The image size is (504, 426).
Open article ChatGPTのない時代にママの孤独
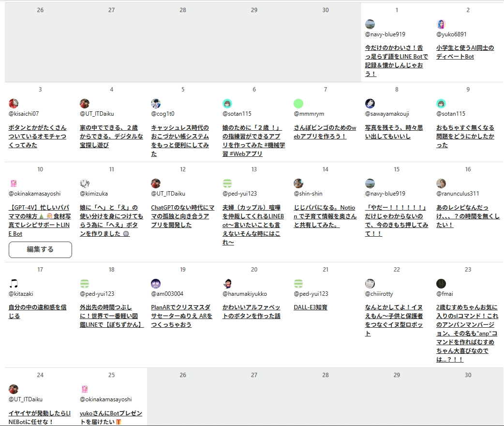(x=182, y=216)
